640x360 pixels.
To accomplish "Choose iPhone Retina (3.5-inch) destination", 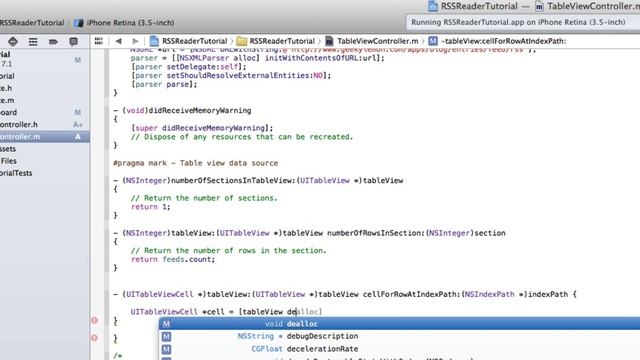I will 124,23.
